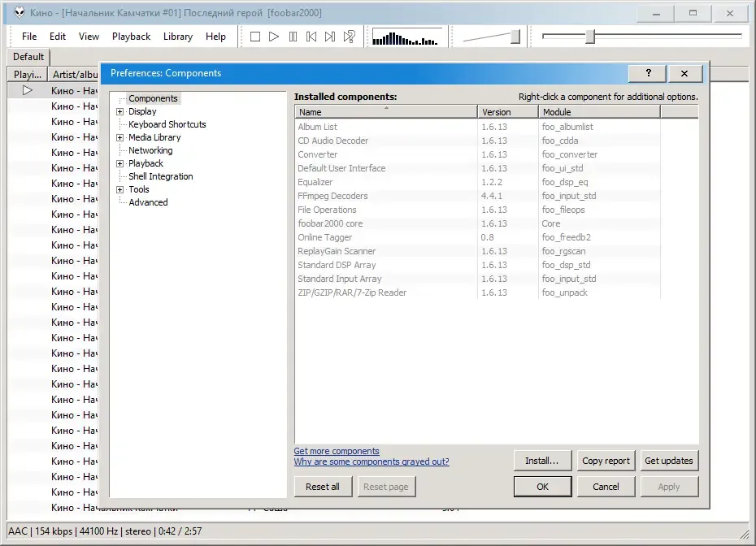Click the volume slider handle

[515, 37]
